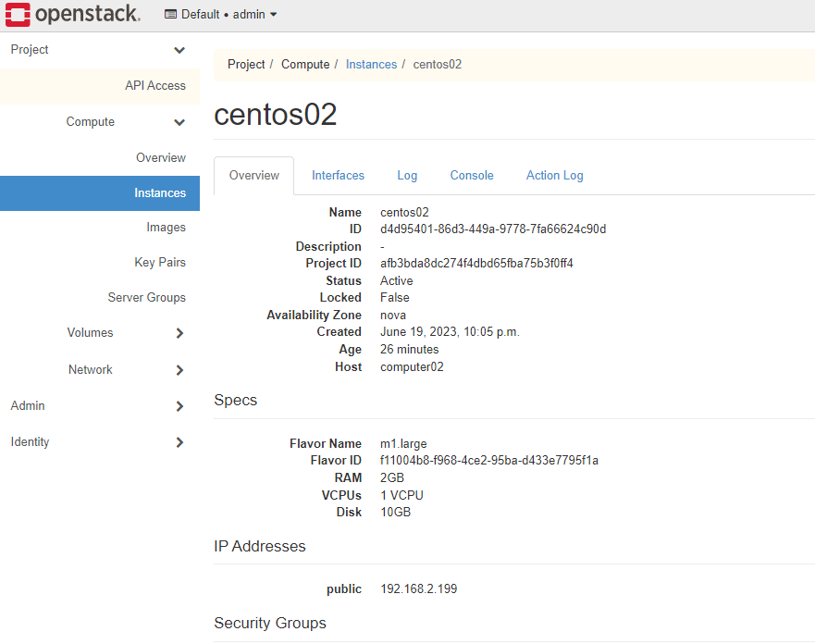Click Instances breadcrumb link
This screenshot has width=815, height=644.
point(371,65)
